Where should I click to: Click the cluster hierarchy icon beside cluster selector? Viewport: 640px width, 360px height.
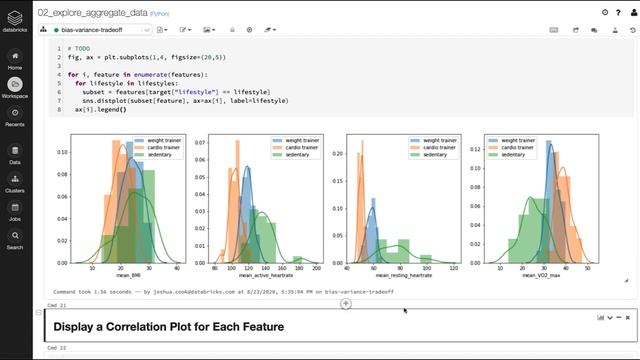coord(43,30)
